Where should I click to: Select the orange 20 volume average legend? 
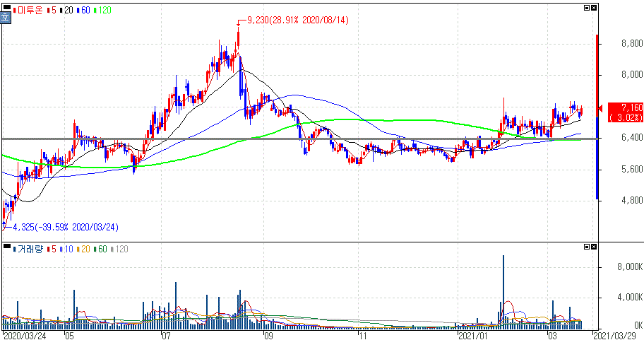click(x=83, y=249)
